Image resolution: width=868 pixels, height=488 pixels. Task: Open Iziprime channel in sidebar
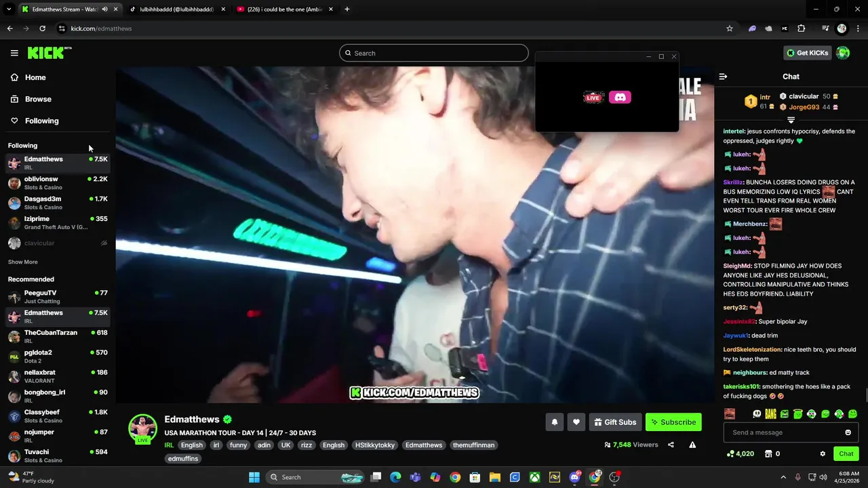(58, 222)
